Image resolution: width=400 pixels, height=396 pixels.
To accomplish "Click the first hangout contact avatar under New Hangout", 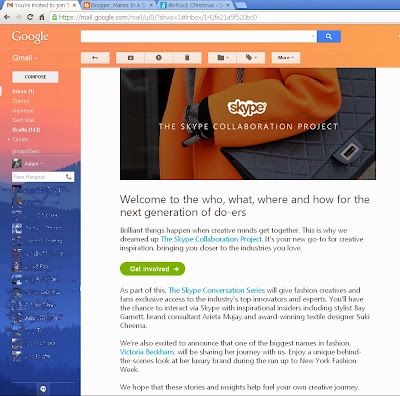I will 17,191.
